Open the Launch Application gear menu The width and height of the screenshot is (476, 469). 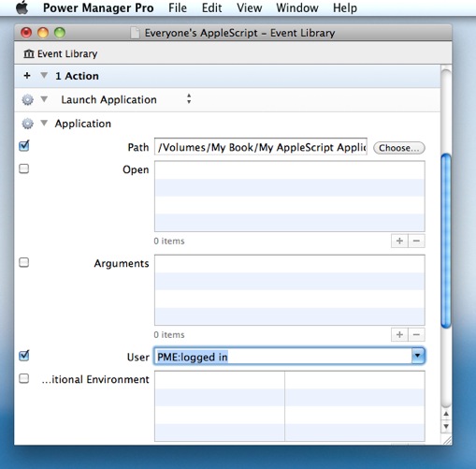click(x=27, y=100)
